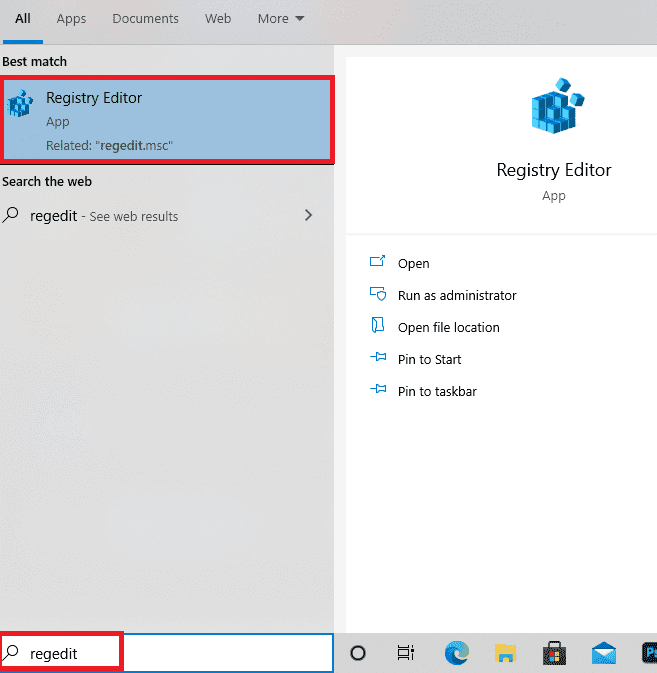Click the Open action icon
This screenshot has width=657, height=673.
(378, 261)
